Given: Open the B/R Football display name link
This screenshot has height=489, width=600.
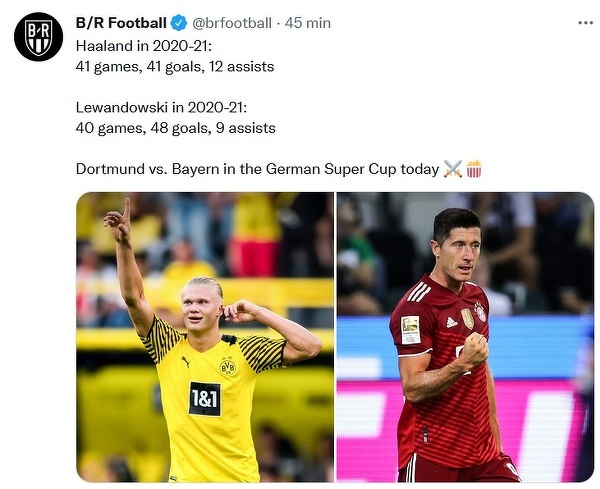Looking at the screenshot, I should point(121,23).
